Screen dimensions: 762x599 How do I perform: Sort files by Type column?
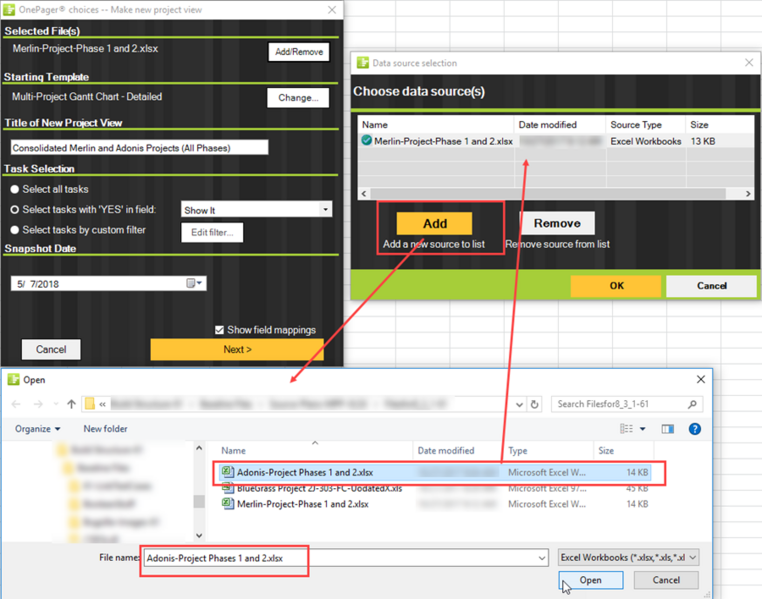point(518,451)
